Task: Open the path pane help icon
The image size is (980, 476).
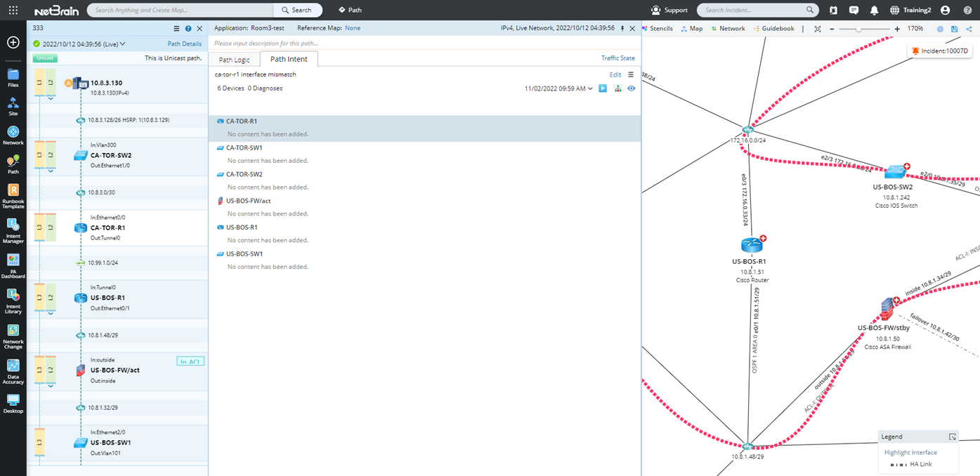Action: click(188, 29)
